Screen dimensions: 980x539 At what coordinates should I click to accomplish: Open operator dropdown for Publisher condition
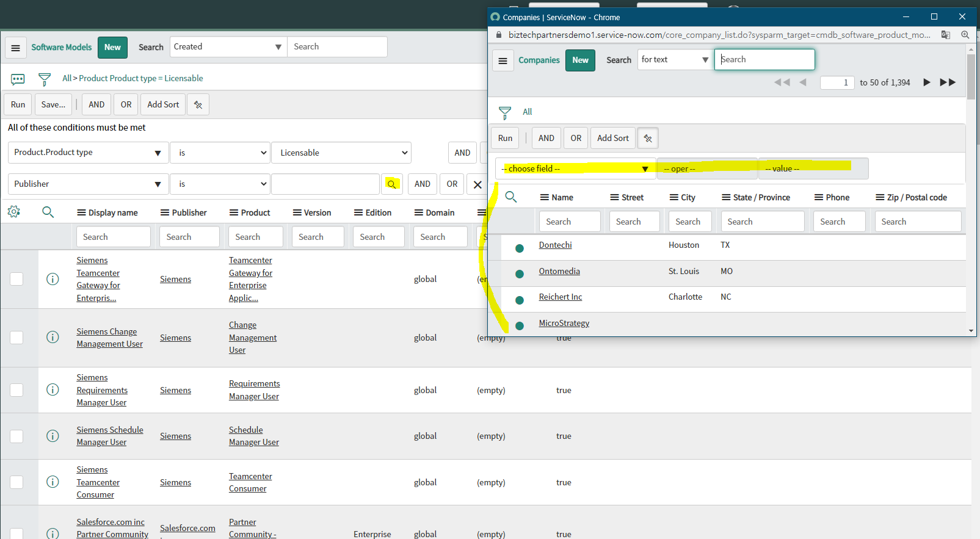(220, 184)
